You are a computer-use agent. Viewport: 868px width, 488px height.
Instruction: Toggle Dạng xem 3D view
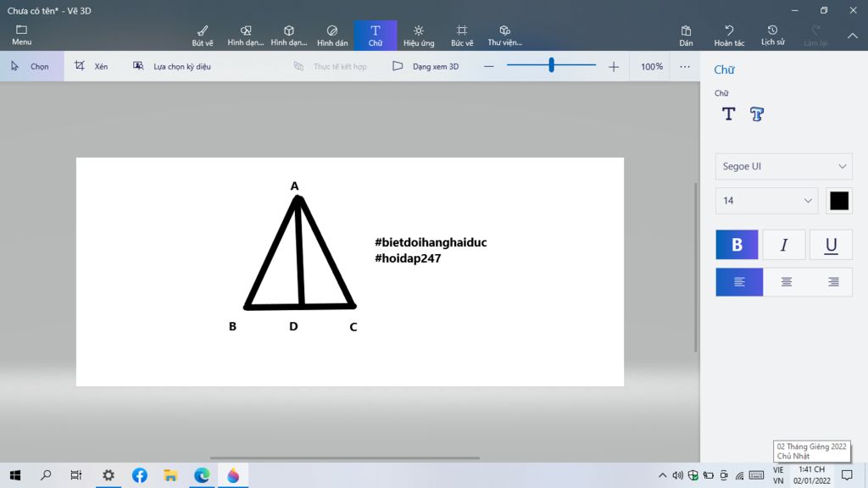point(426,66)
